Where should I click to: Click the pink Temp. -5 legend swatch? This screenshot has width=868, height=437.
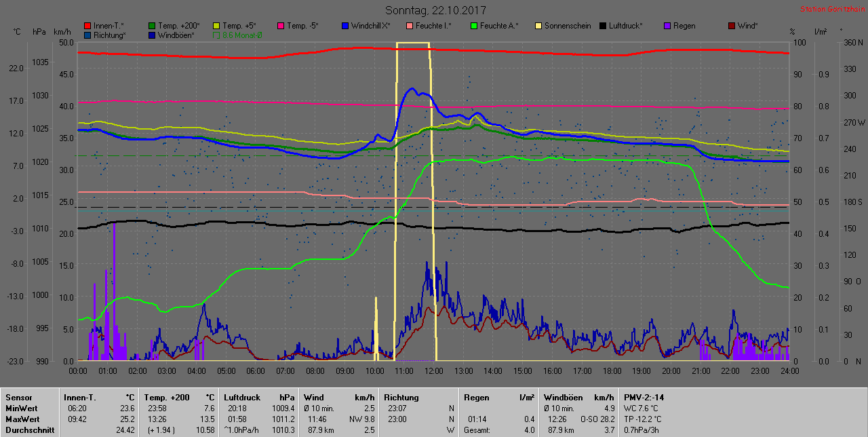coord(281,26)
